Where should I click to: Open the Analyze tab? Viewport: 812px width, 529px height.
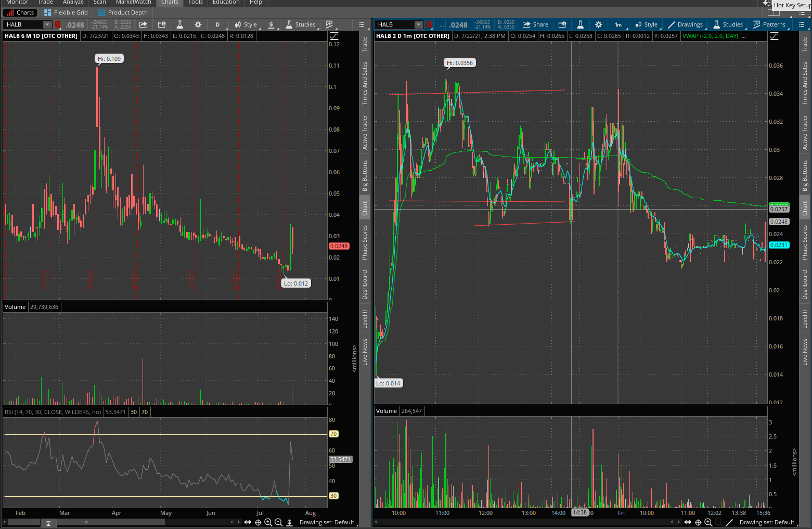tap(73, 3)
